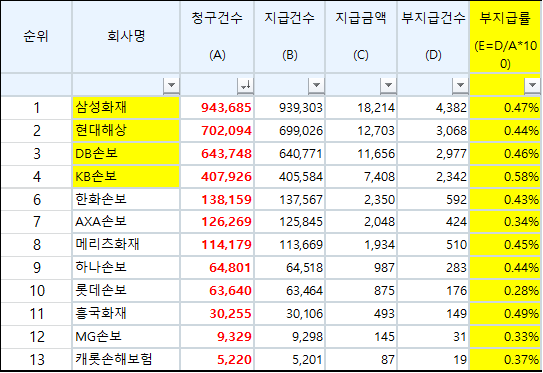Select the red value 138,159
Viewport: 543px width, 373px height.
[x=226, y=200]
